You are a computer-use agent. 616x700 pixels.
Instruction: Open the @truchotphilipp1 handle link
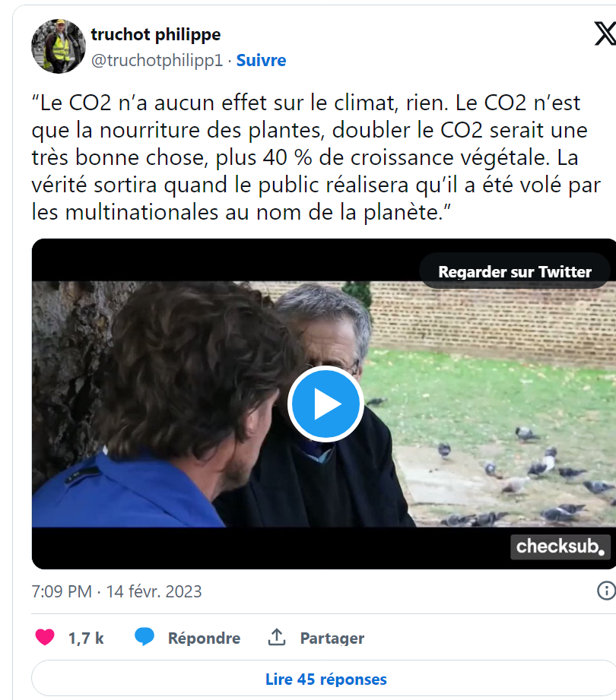tap(157, 60)
